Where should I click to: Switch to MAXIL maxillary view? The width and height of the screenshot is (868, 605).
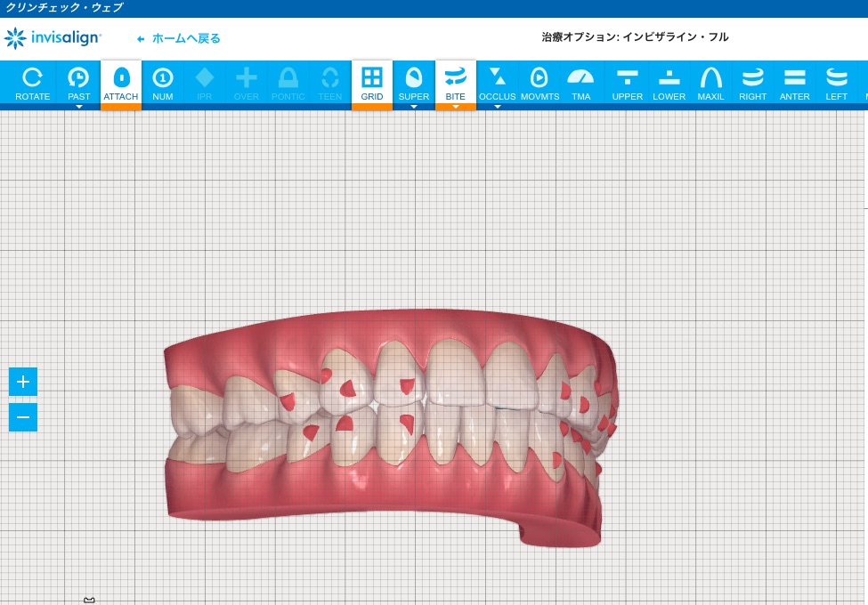(x=710, y=83)
